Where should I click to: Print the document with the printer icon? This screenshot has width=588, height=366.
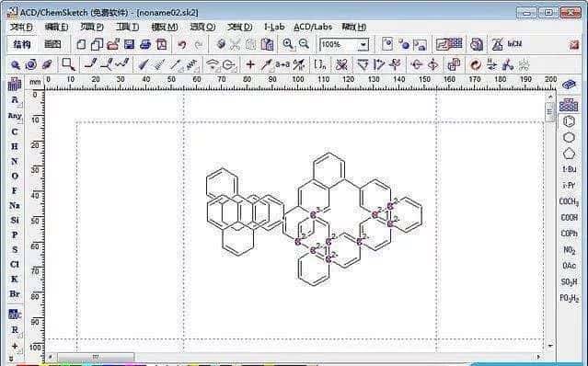point(145,44)
